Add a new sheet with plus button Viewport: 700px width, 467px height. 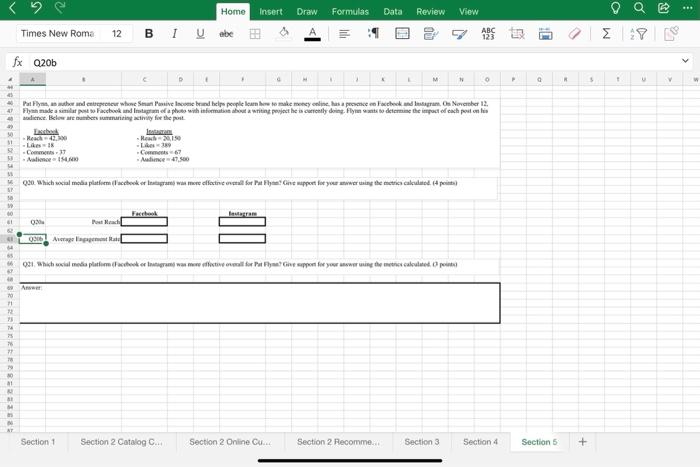[583, 442]
